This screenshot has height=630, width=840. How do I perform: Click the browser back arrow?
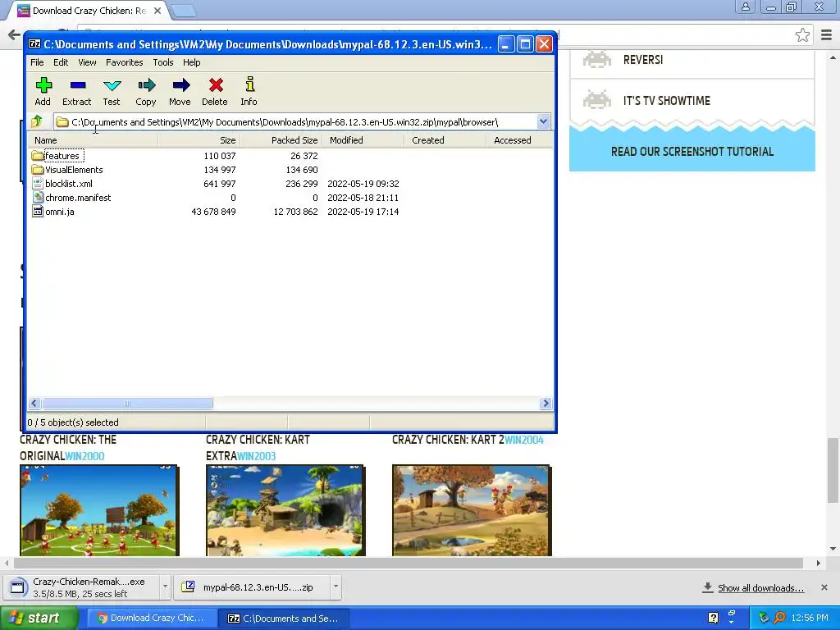[x=14, y=35]
